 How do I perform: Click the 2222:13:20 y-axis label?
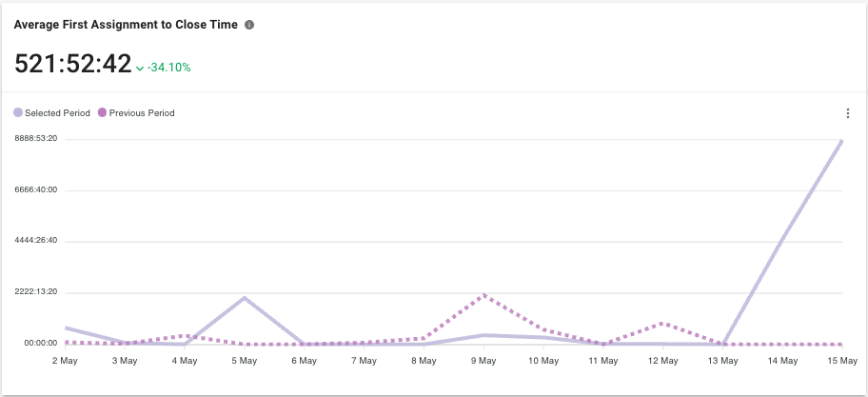point(35,292)
